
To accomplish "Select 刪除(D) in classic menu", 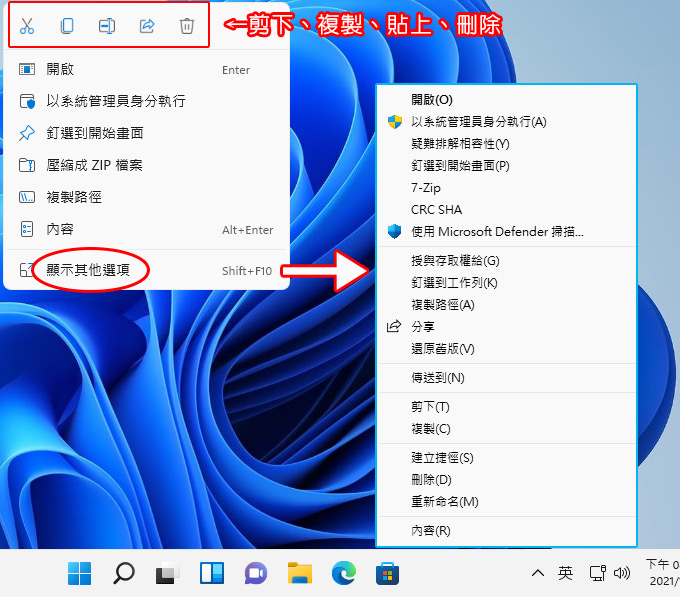I will click(x=507, y=480).
